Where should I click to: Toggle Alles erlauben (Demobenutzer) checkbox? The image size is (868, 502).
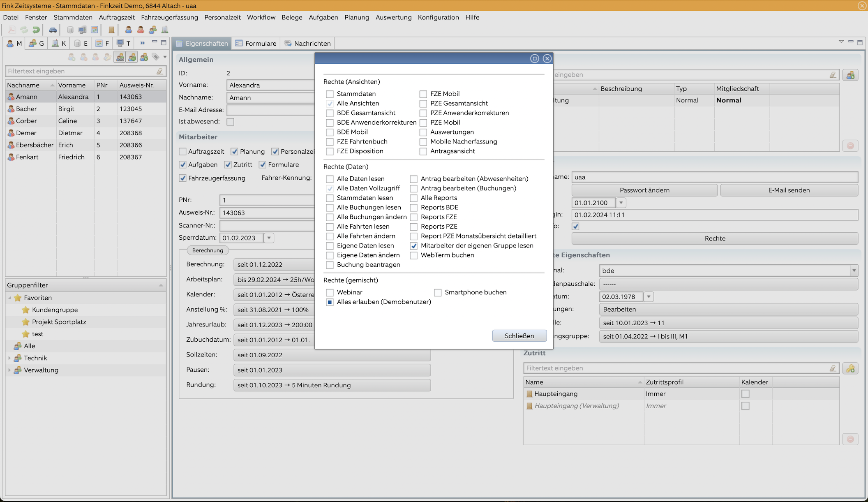click(330, 302)
